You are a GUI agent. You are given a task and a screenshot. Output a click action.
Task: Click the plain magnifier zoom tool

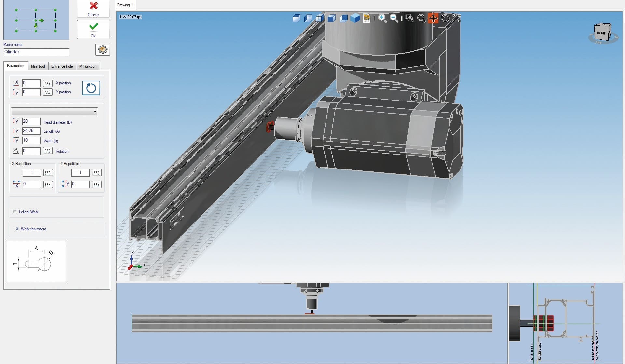pos(421,18)
